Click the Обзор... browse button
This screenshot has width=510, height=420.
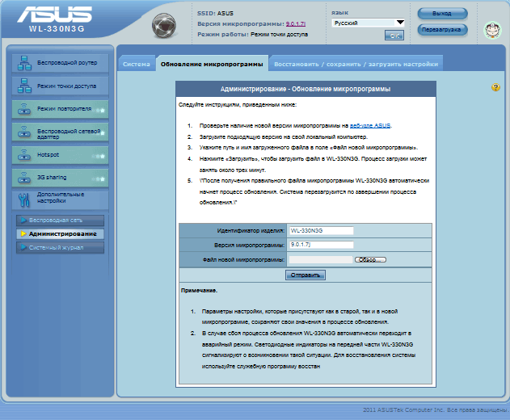(x=370, y=260)
